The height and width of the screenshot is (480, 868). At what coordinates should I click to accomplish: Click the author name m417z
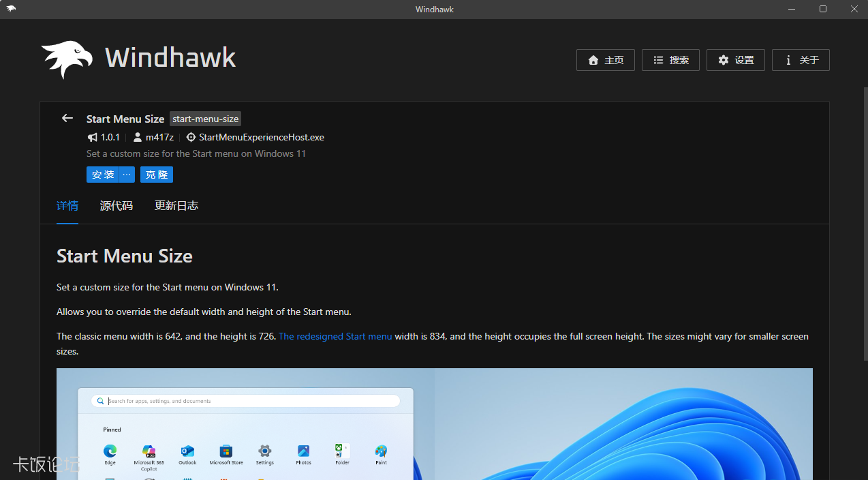(x=159, y=137)
